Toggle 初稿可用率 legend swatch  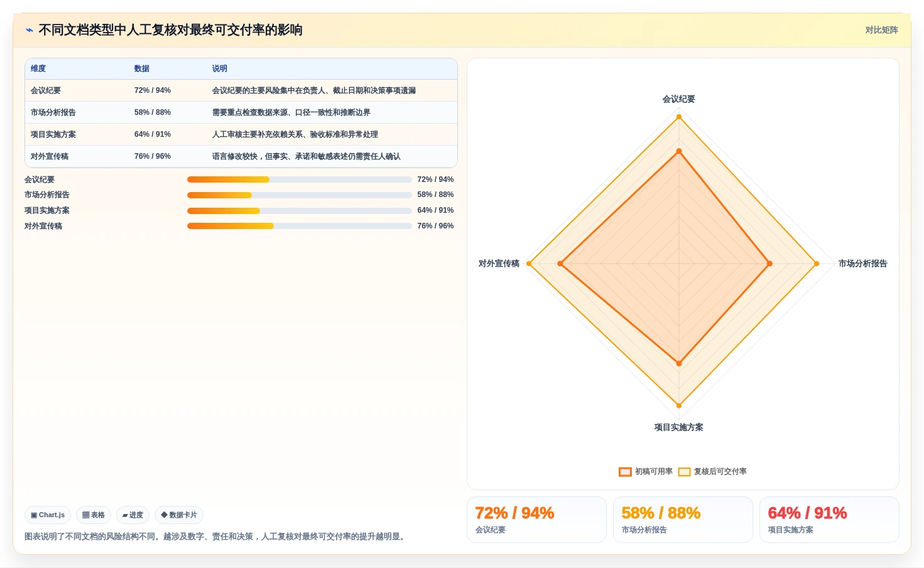tap(625, 472)
